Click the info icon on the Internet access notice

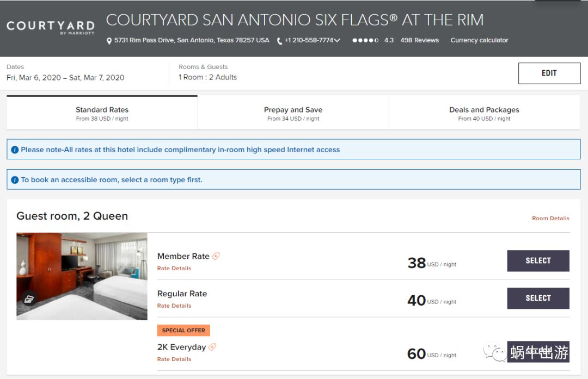(15, 150)
